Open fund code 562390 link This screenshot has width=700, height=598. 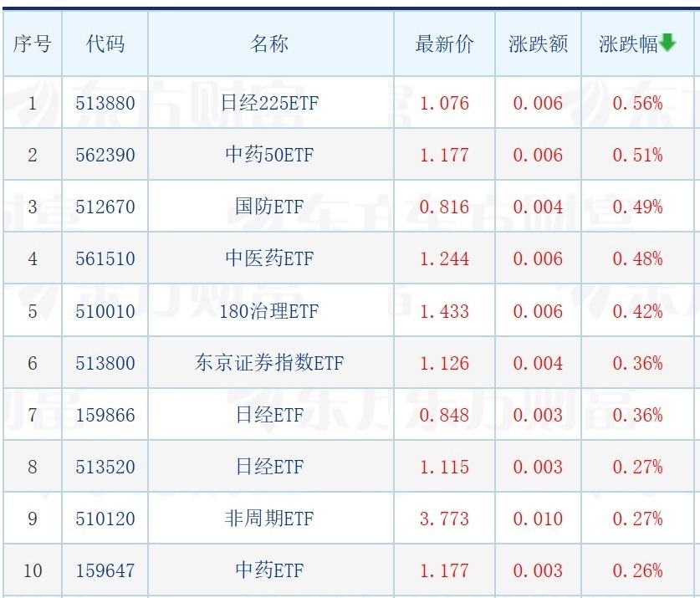point(105,156)
